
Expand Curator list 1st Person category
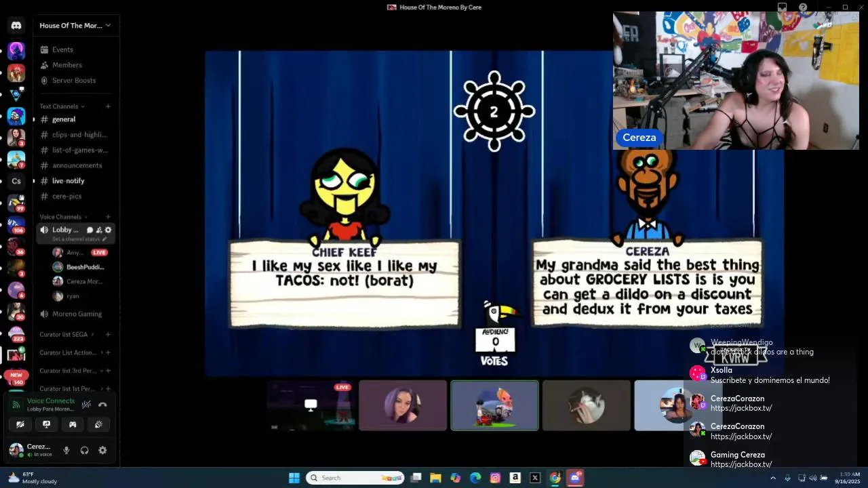71,389
